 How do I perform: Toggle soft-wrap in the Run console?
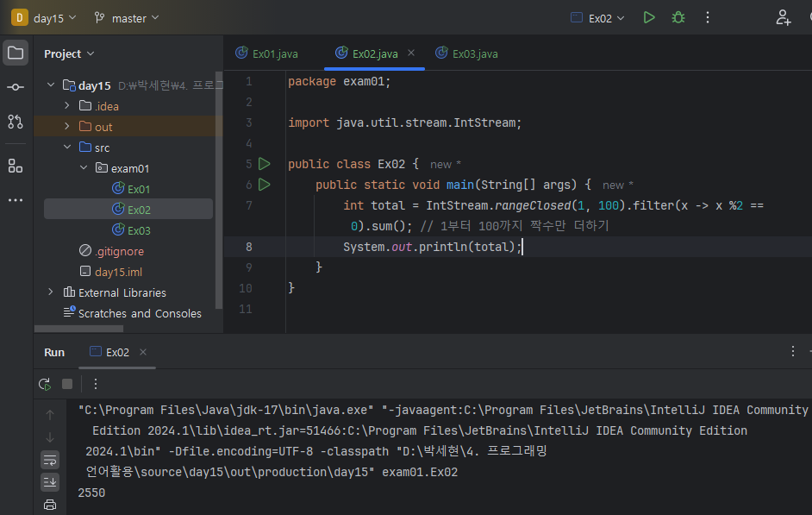coord(50,460)
